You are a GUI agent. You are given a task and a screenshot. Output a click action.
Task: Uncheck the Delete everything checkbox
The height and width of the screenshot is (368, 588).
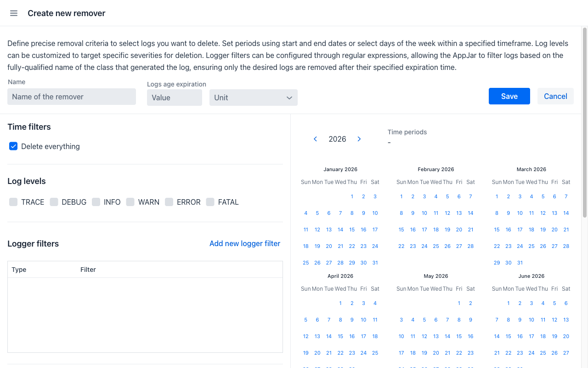click(13, 146)
